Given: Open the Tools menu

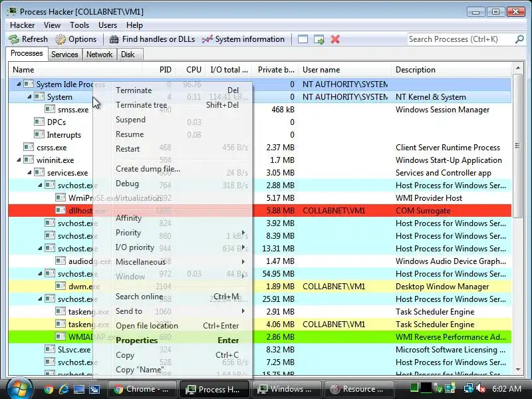Looking at the screenshot, I should (79, 25).
